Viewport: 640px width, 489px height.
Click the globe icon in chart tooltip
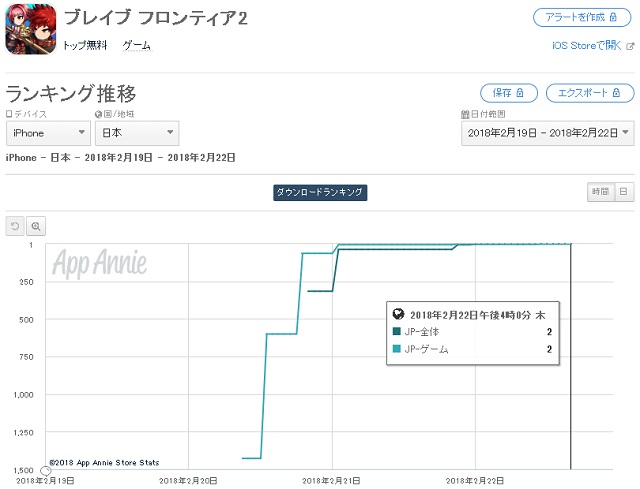coord(398,314)
